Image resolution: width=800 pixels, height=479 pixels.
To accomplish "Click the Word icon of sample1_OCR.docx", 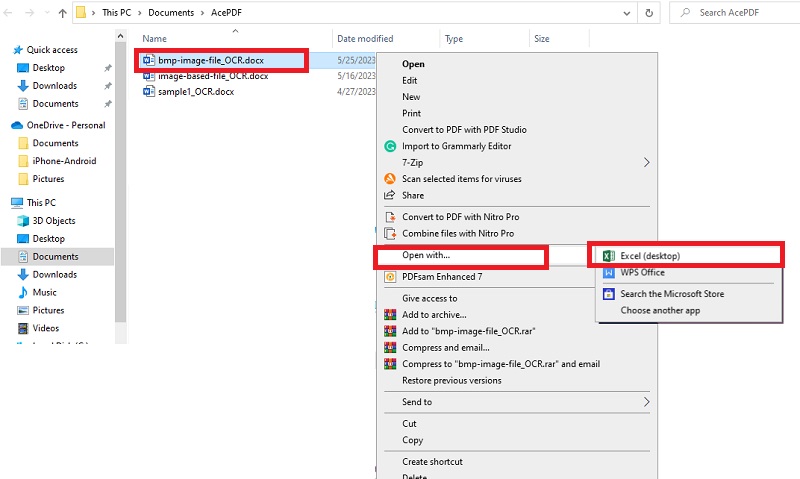I will 148,92.
